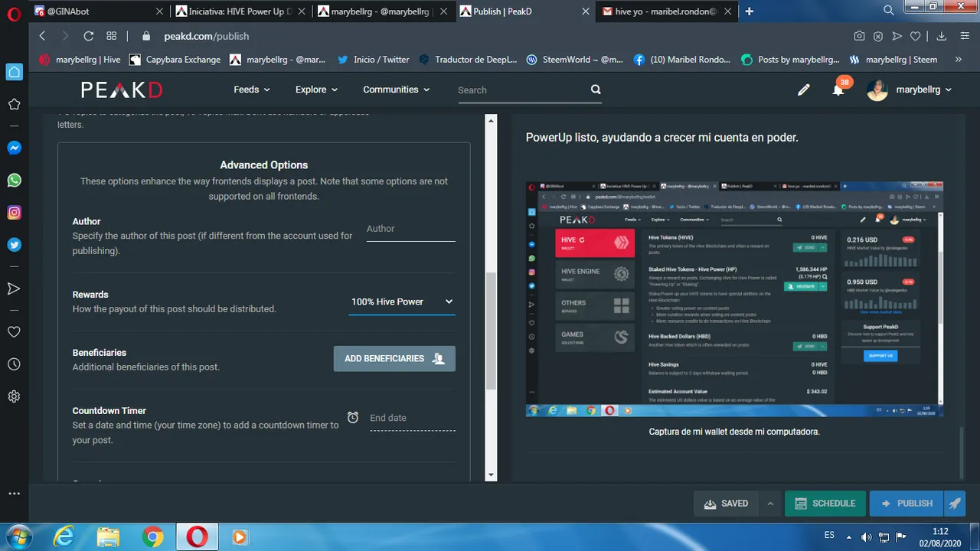
Task: Open the tab search magnifier
Action: tap(888, 11)
